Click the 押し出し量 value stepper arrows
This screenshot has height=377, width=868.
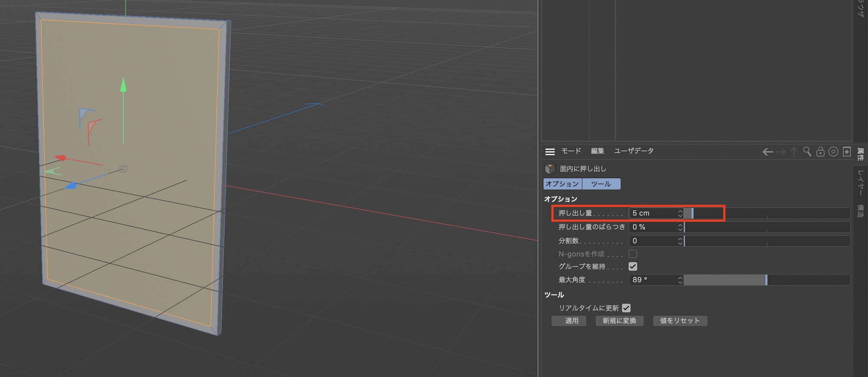[680, 213]
